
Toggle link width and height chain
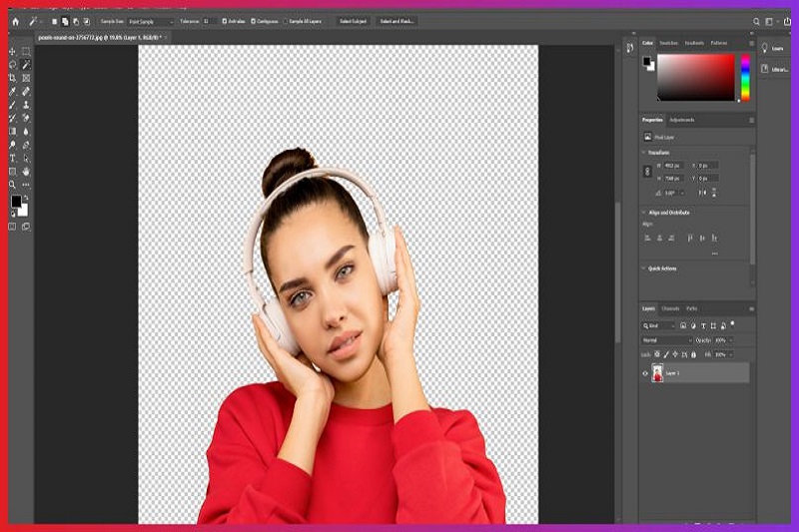point(647,172)
